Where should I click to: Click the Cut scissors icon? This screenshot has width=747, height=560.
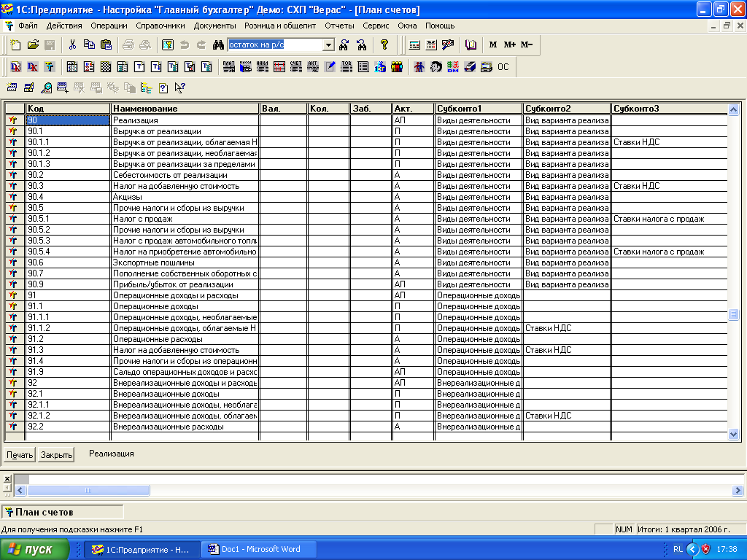[73, 44]
